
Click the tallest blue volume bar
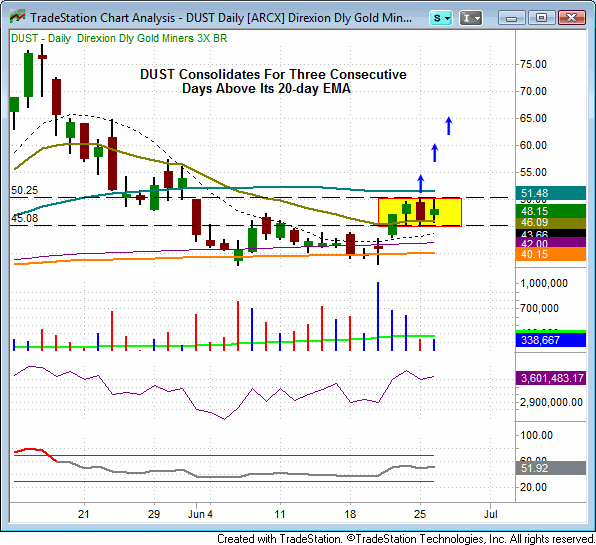[x=378, y=316]
